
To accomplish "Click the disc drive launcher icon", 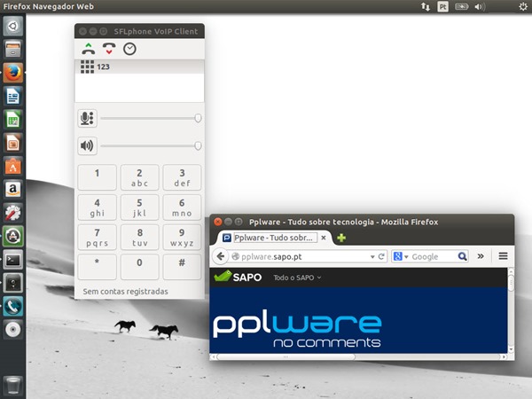I will tap(13, 330).
